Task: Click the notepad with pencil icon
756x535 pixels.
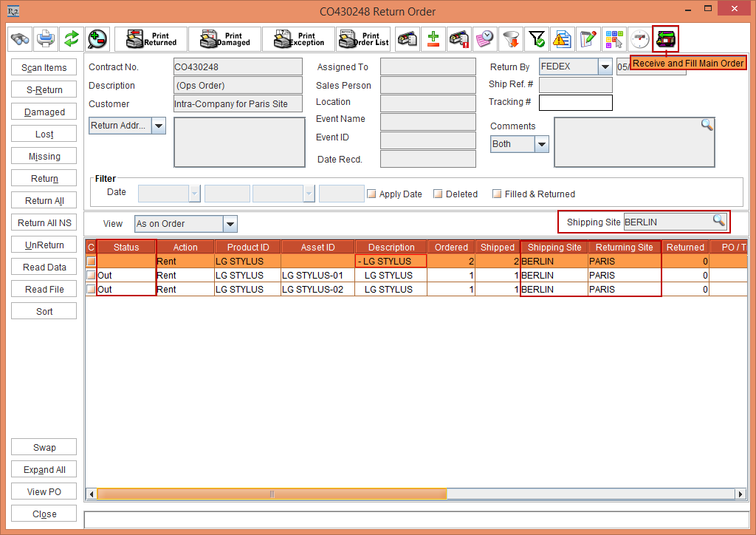Action: coord(588,38)
